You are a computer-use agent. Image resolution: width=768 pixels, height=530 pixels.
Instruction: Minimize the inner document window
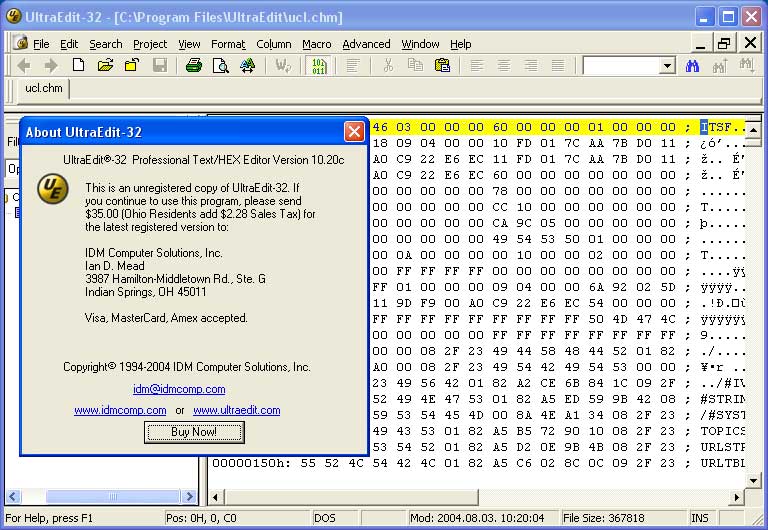[x=700, y=43]
